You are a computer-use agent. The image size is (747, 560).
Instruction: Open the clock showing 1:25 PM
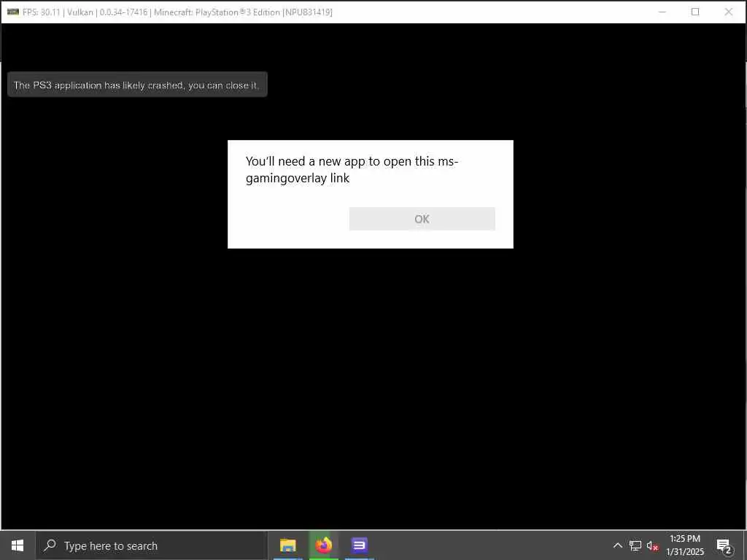[685, 545]
